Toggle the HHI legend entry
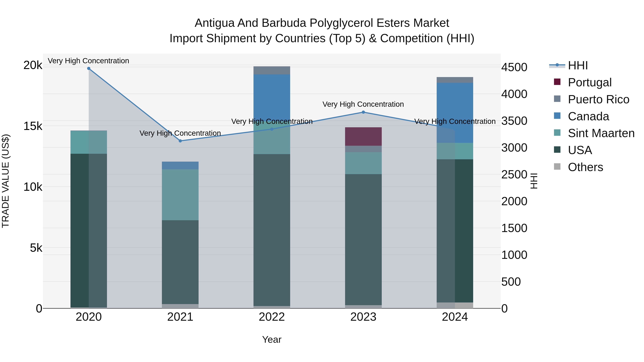644x362 pixels. tap(568, 65)
